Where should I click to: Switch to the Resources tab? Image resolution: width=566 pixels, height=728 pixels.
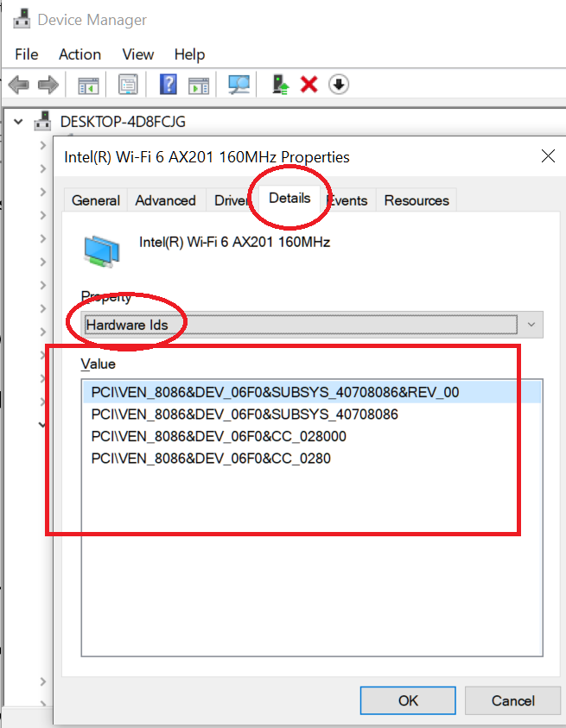(x=417, y=200)
